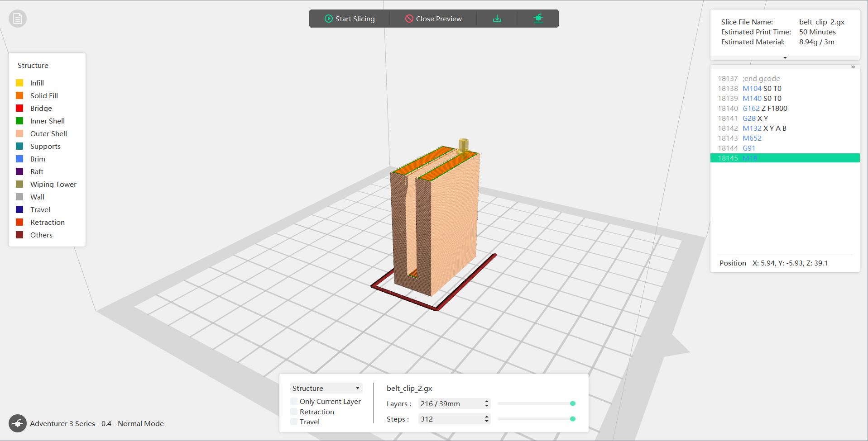Viewport: 868px width, 441px height.
Task: Collapse the G-code panel with double-arrow chevron
Action: coord(853,67)
